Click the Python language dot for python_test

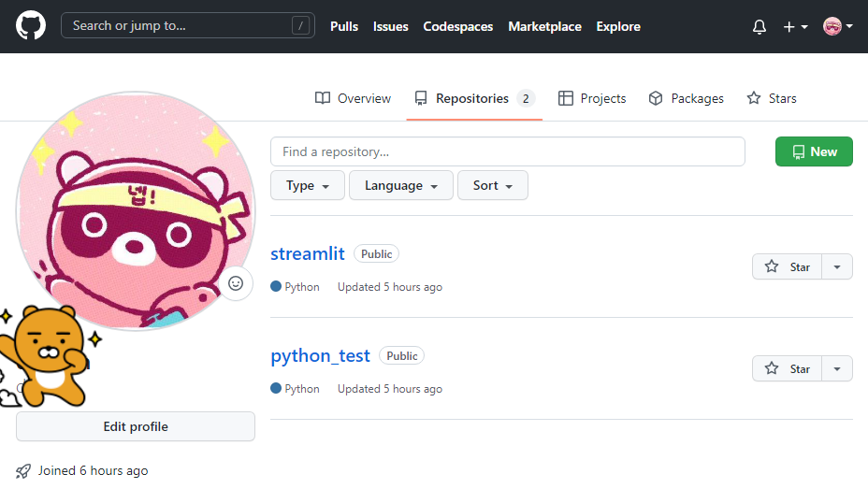[276, 388]
